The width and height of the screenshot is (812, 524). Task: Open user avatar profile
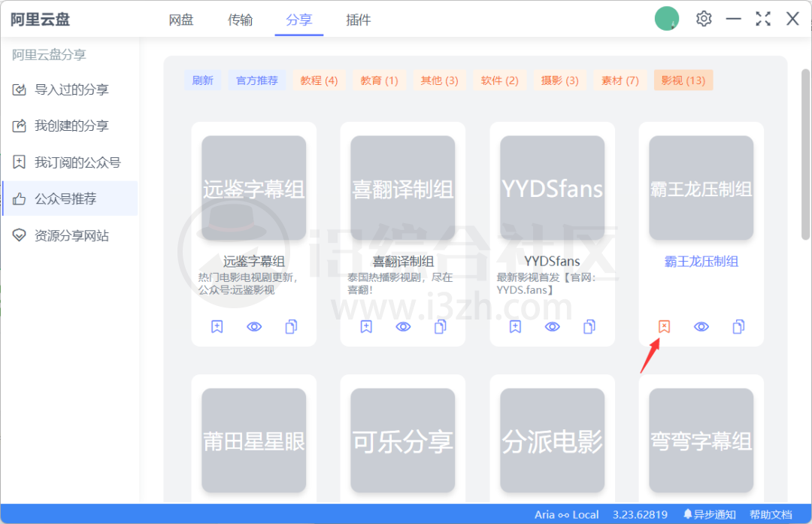pyautogui.click(x=667, y=19)
